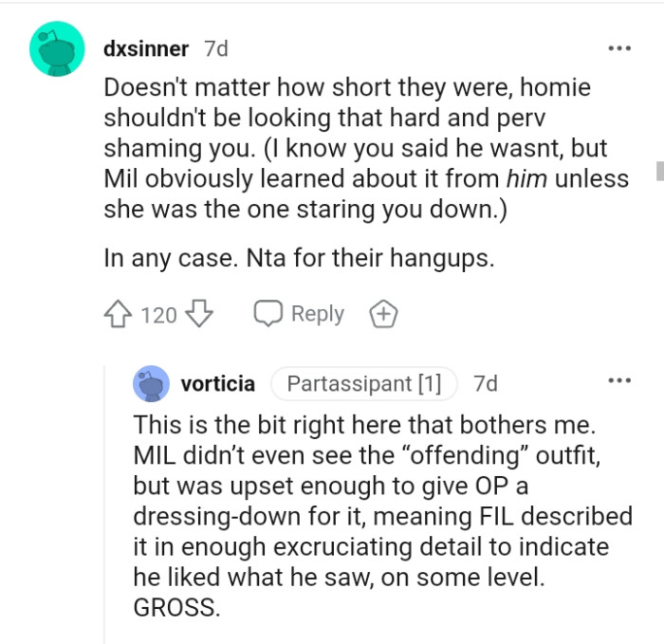Viewport: 664px width, 644px height.
Task: Click the 7d timestamp on dxsinner's comment
Action: point(215,48)
